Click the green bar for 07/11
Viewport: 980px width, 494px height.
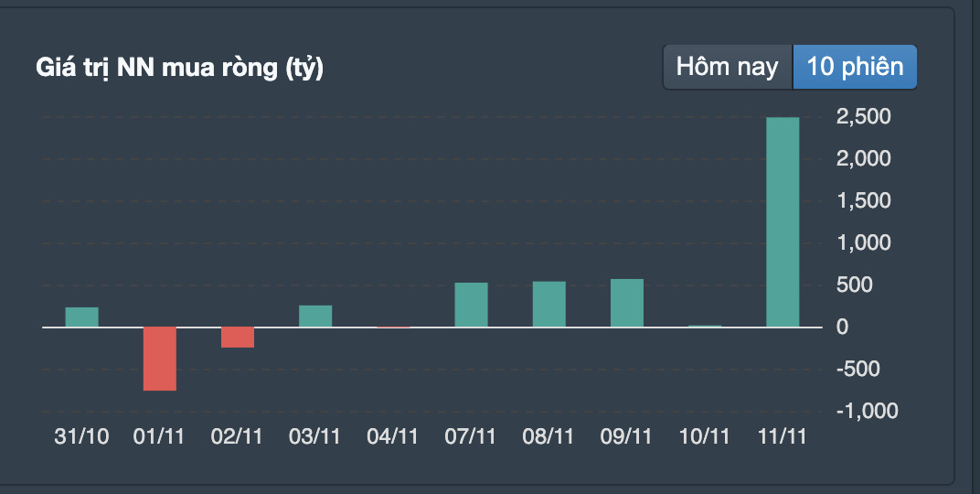pos(471,305)
